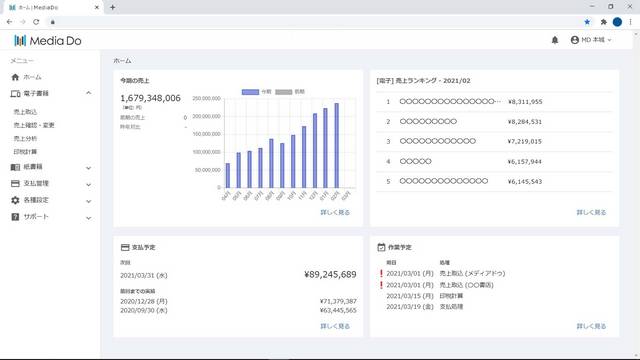Toggle the 今期 legend in sales chart
This screenshot has width=640, height=360.
click(257, 92)
